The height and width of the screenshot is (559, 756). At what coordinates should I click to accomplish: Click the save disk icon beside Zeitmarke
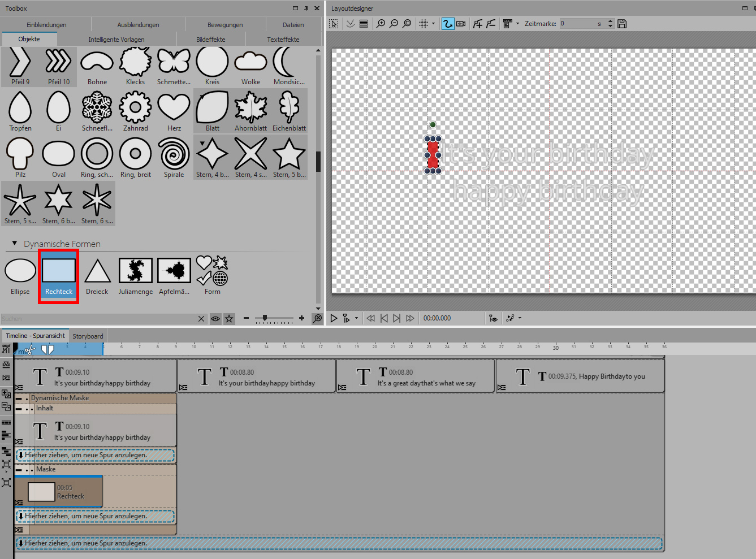[622, 24]
